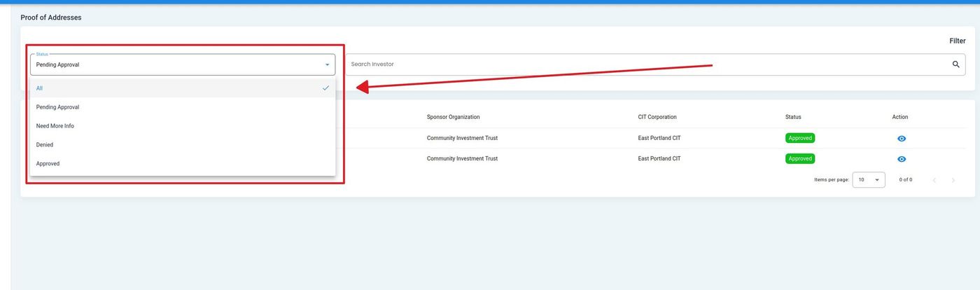This screenshot has width=980, height=290.
Task: Go to the previous page arrow
Action: pos(934,180)
